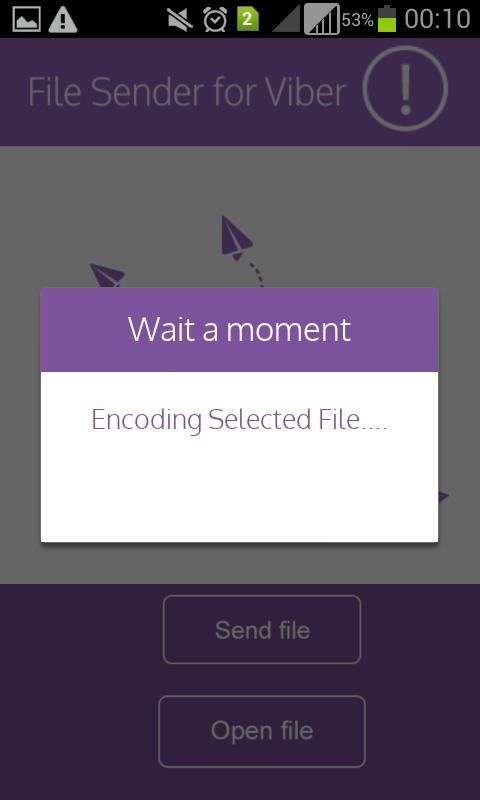Tap the empty white area of dialog
This screenshot has width=480, height=800.
239,490
